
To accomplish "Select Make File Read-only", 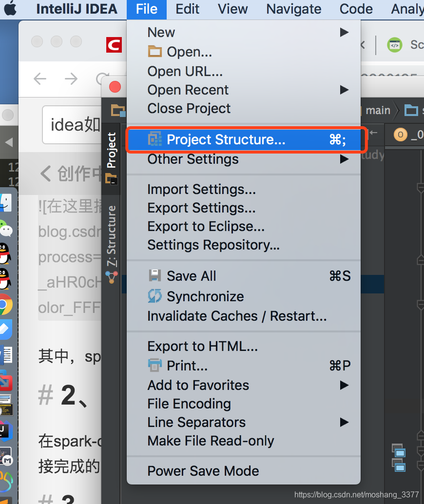I will (244, 441).
